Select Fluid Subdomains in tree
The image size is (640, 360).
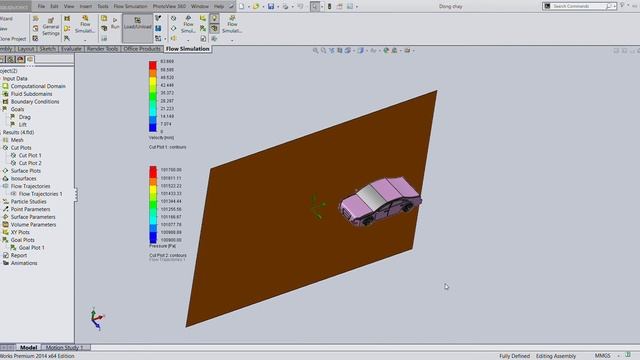[x=31, y=94]
